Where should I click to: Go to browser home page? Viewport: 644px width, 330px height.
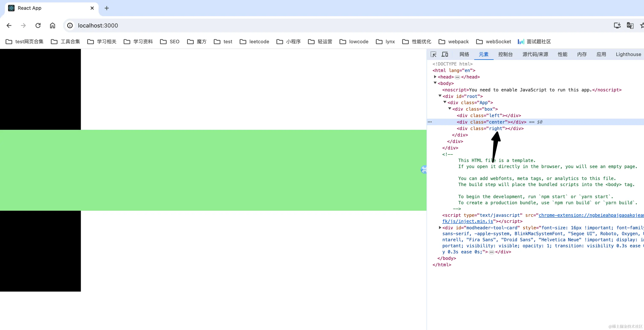pos(53,26)
